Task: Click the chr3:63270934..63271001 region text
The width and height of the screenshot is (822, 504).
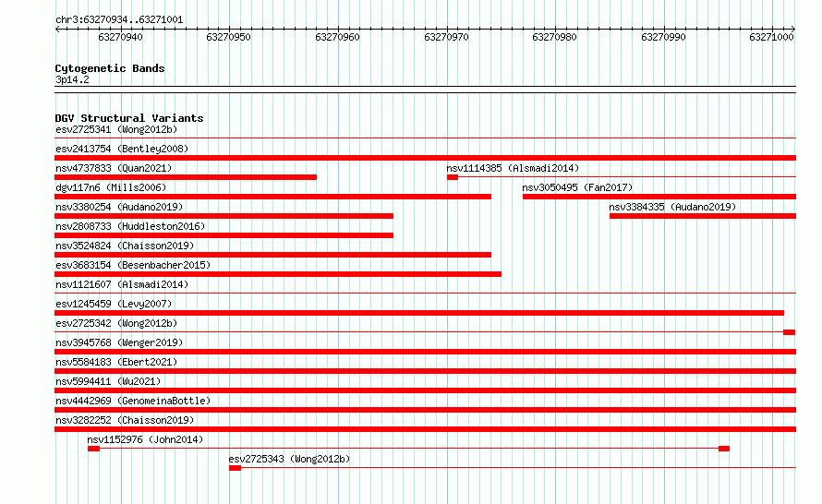Action: pyautogui.click(x=119, y=20)
